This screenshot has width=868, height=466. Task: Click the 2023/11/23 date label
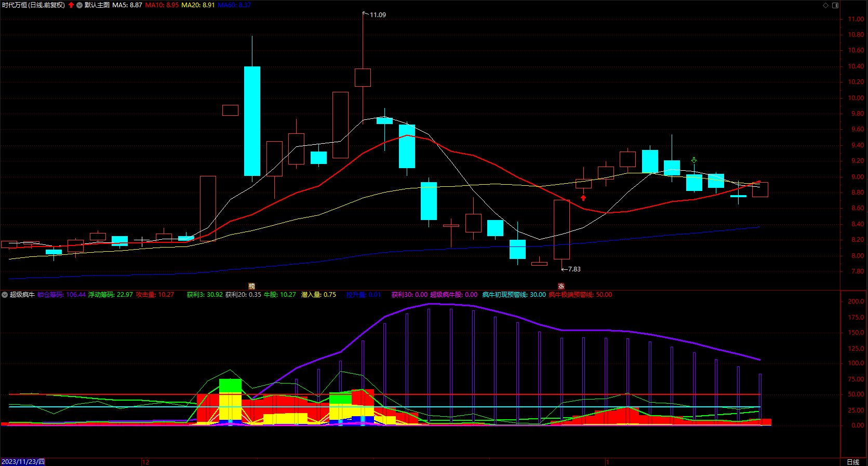tap(23, 462)
